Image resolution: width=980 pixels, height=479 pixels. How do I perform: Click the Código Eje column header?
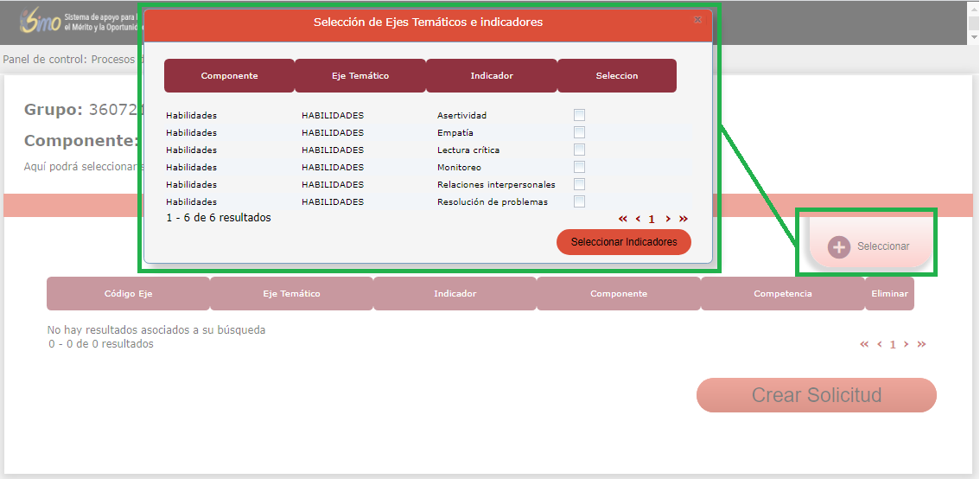[128, 294]
